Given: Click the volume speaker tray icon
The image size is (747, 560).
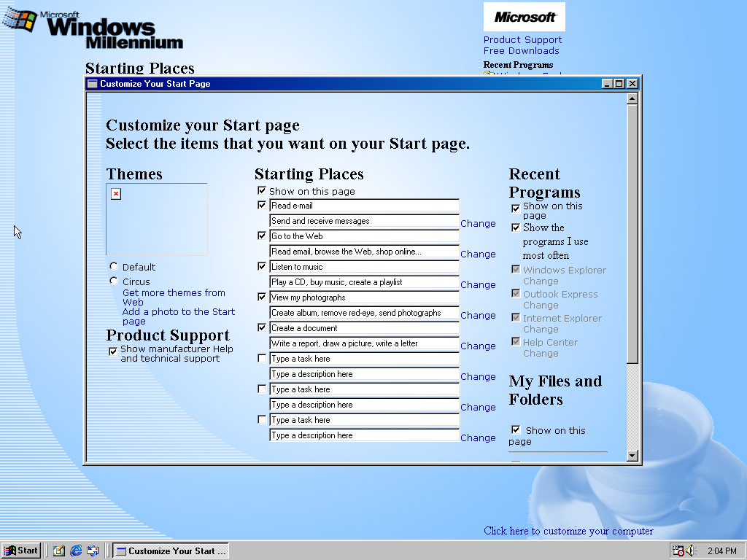Looking at the screenshot, I should click(x=691, y=551).
